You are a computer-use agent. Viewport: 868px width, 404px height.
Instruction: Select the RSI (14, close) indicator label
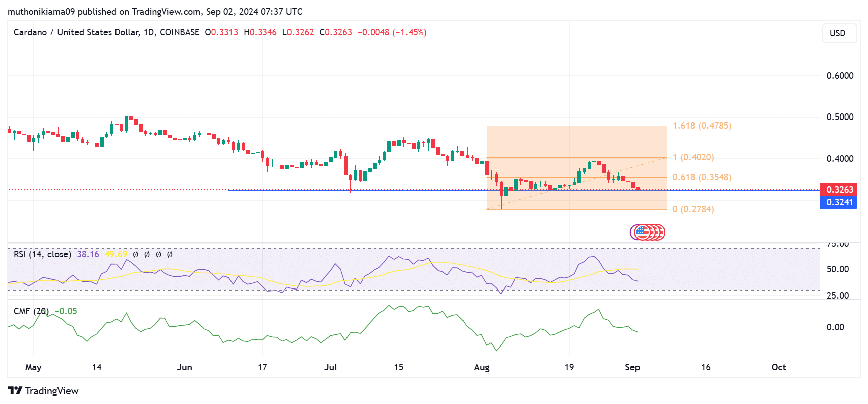tap(42, 254)
